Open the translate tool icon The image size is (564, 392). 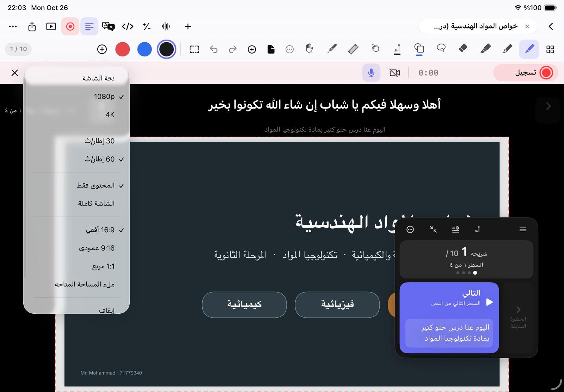(x=108, y=26)
